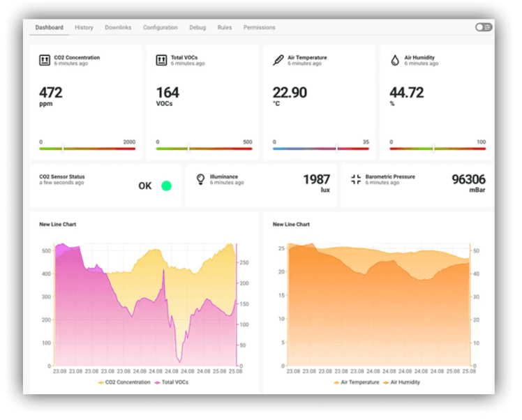Click the Total VOCs widget icon

[161, 60]
